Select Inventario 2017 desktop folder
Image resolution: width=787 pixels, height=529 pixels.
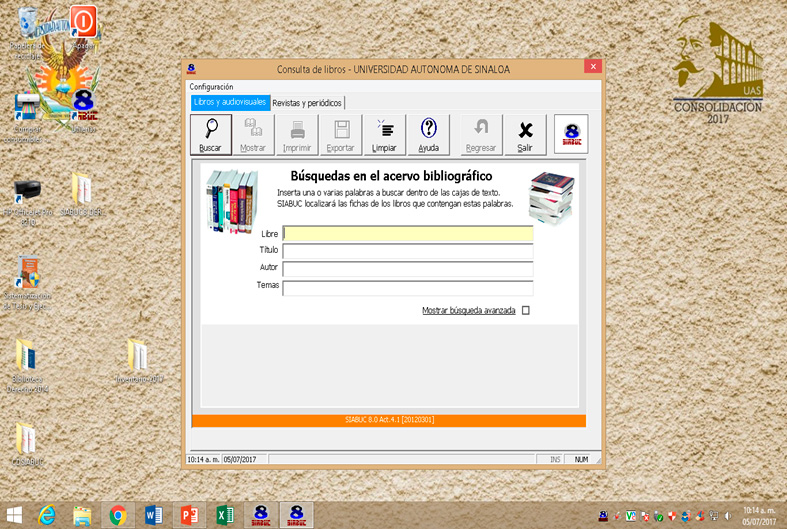point(140,361)
